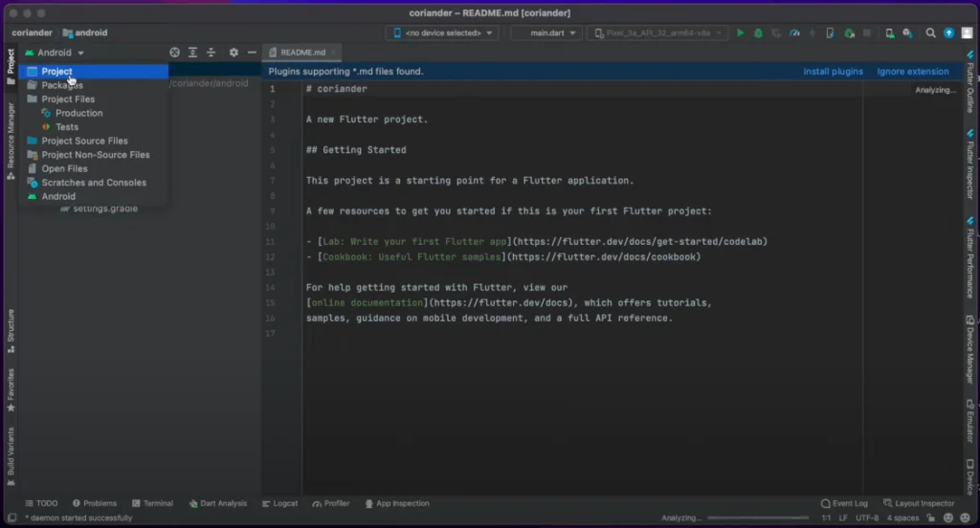Click the Debug bug icon in toolbar
Screen dimensions: 980x528
758,33
